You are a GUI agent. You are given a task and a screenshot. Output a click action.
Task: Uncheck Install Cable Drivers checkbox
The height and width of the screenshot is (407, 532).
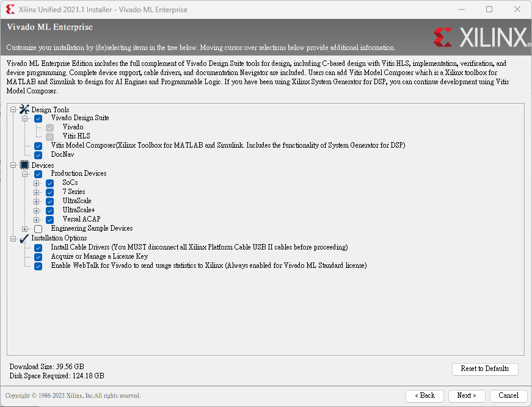[38, 248]
